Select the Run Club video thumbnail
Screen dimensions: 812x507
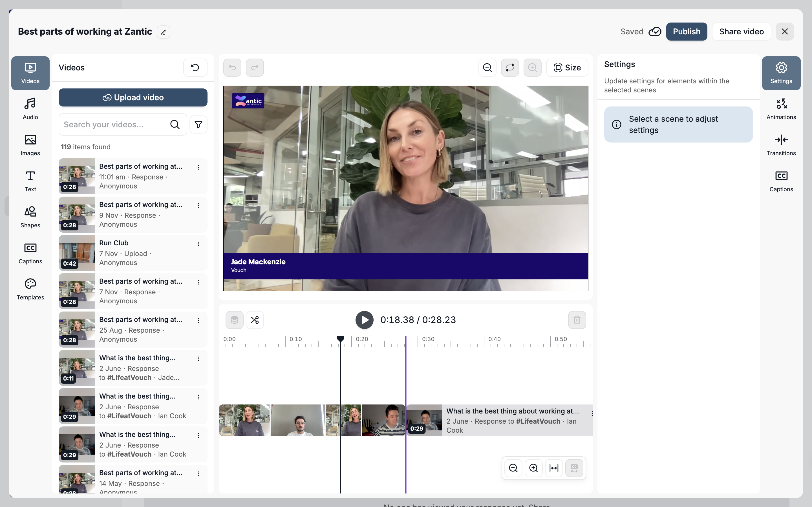76,253
